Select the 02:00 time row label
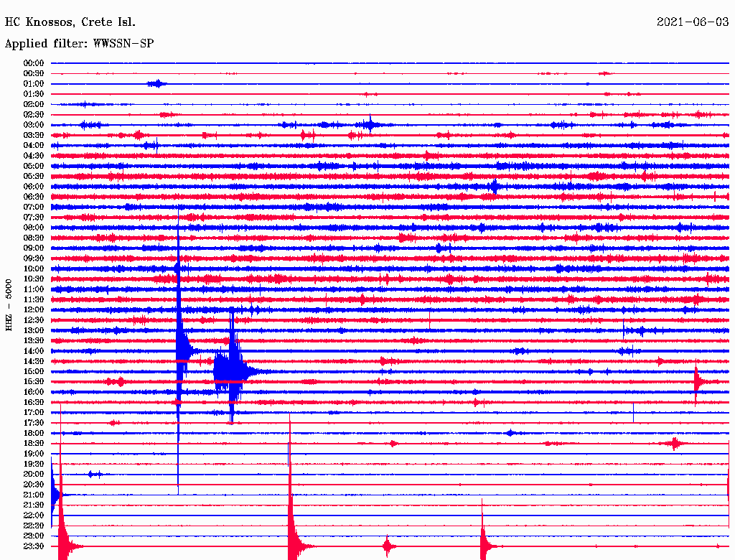This screenshot has height=560, width=735. (x=34, y=104)
